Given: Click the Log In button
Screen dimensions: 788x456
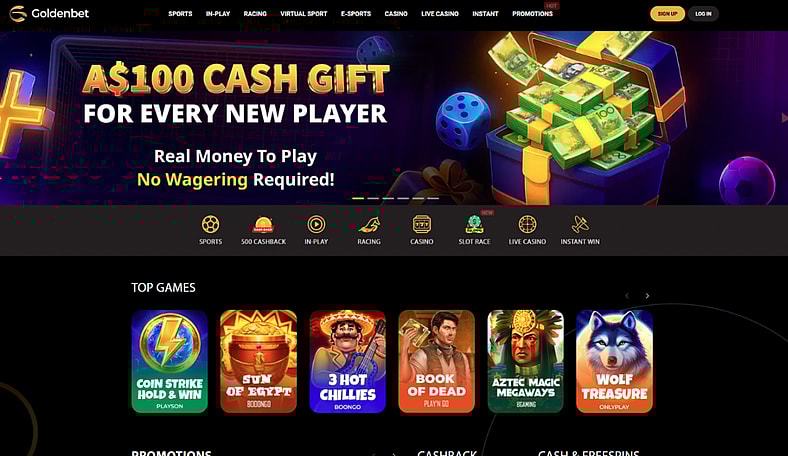Looking at the screenshot, I should 703,14.
